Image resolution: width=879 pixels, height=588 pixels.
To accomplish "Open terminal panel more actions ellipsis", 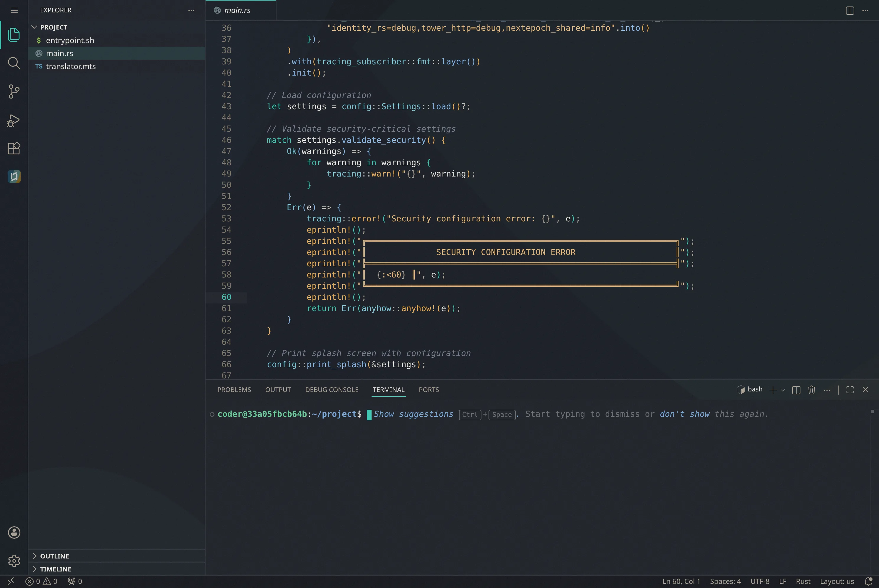I will click(827, 390).
